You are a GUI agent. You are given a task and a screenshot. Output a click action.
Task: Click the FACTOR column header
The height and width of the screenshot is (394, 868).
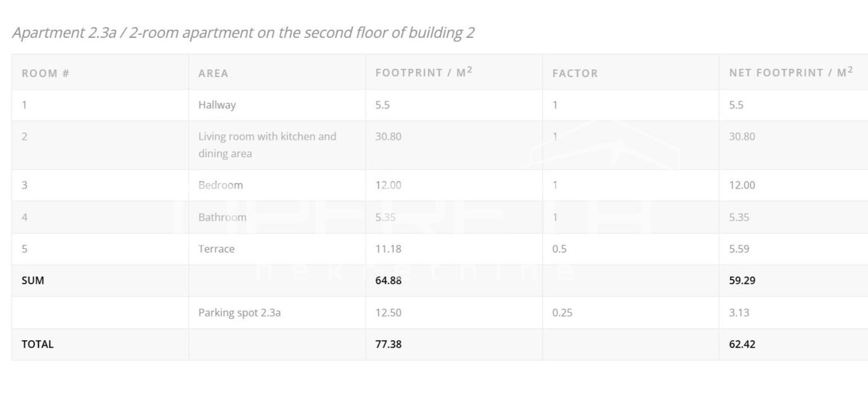pyautogui.click(x=575, y=73)
